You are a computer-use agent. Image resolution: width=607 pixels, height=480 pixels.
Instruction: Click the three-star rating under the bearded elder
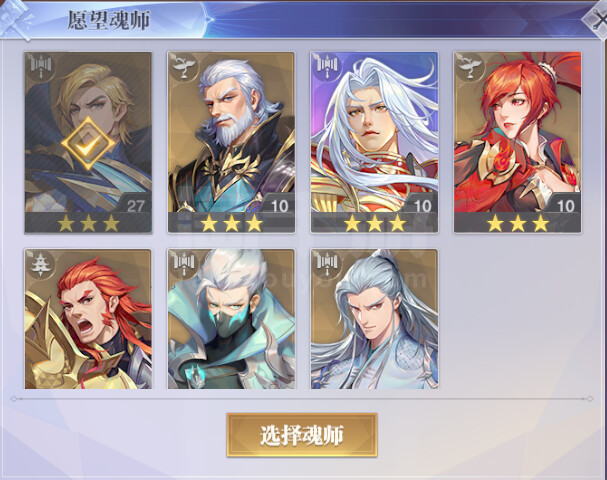coord(231,223)
